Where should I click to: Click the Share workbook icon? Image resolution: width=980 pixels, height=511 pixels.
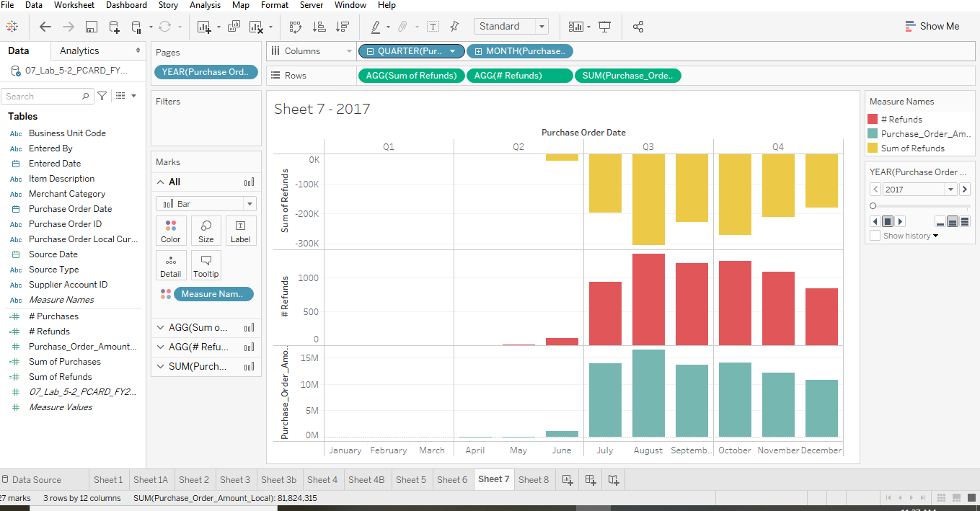(x=637, y=26)
